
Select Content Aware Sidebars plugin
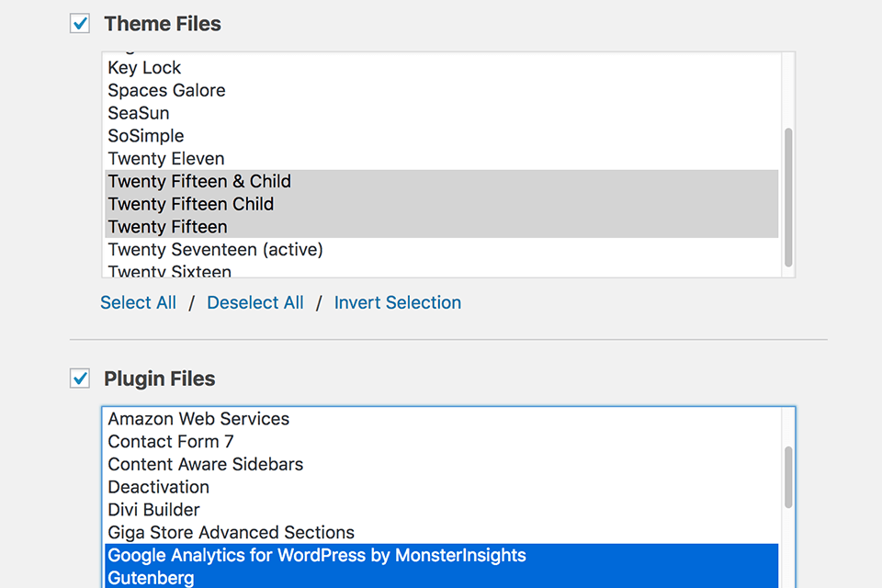coord(205,464)
